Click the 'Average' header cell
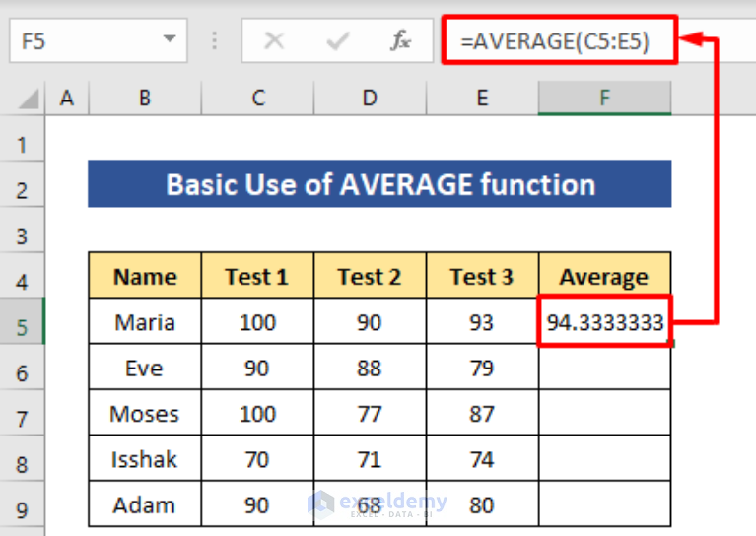756x536 pixels. click(x=604, y=275)
